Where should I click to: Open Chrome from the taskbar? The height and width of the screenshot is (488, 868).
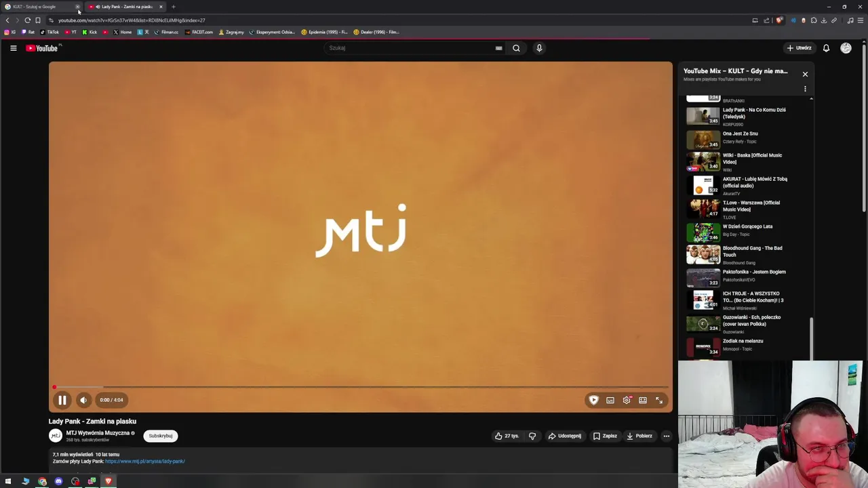coord(42,481)
